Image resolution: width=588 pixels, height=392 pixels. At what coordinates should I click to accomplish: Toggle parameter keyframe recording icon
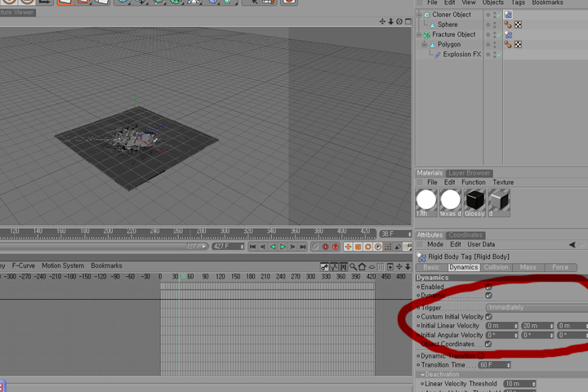[x=378, y=247]
